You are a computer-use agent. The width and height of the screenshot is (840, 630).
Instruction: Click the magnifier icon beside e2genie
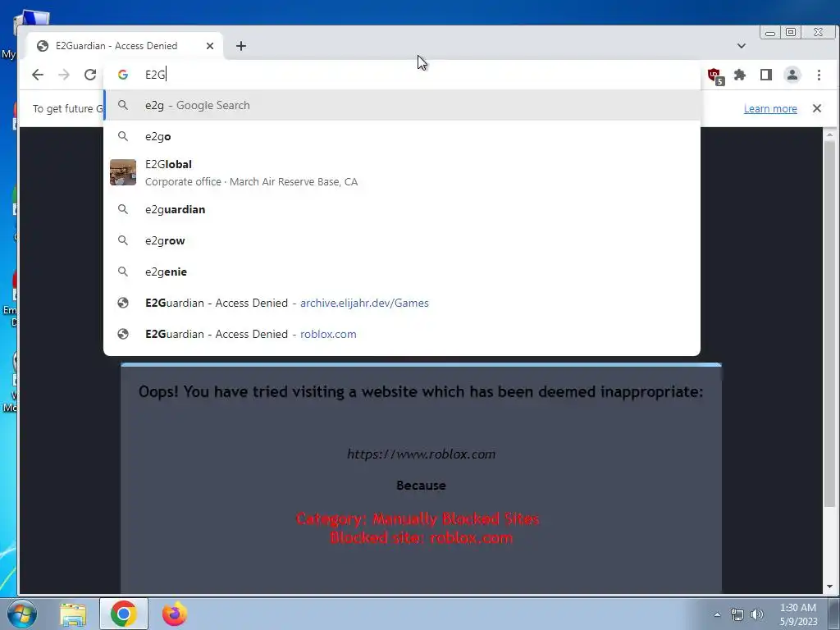[x=123, y=272]
